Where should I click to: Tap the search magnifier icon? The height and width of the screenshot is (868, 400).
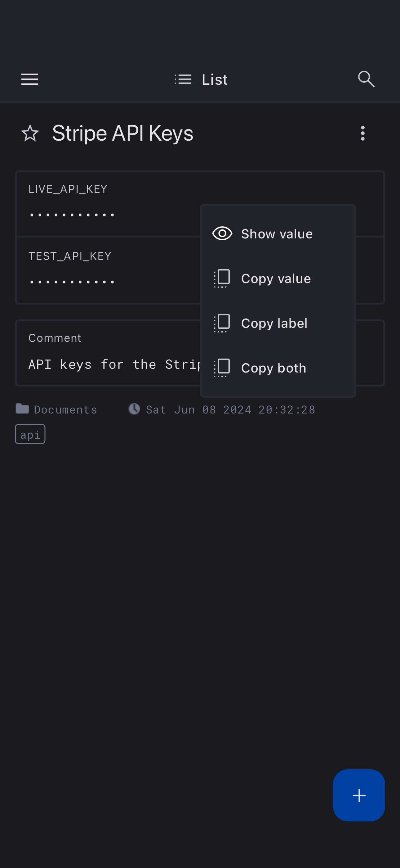pyautogui.click(x=366, y=79)
